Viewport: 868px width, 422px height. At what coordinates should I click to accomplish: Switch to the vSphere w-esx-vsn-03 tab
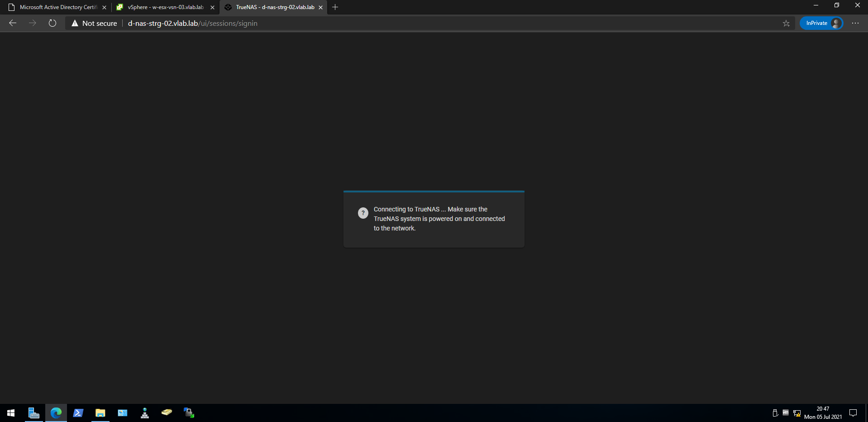click(x=165, y=7)
